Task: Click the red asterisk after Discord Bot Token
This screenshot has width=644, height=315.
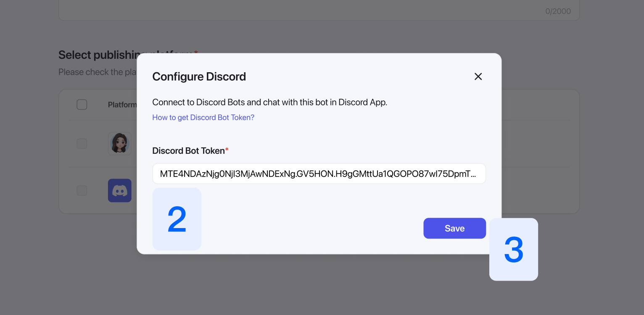Action: tap(227, 150)
